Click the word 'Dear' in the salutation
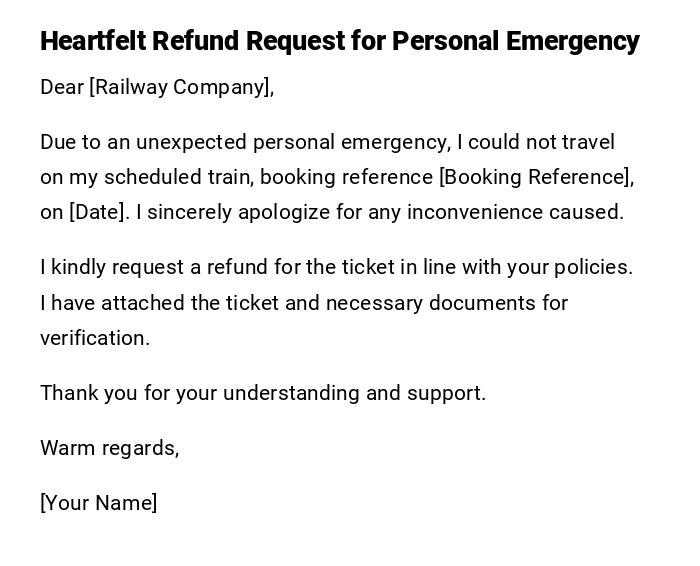 (x=61, y=87)
